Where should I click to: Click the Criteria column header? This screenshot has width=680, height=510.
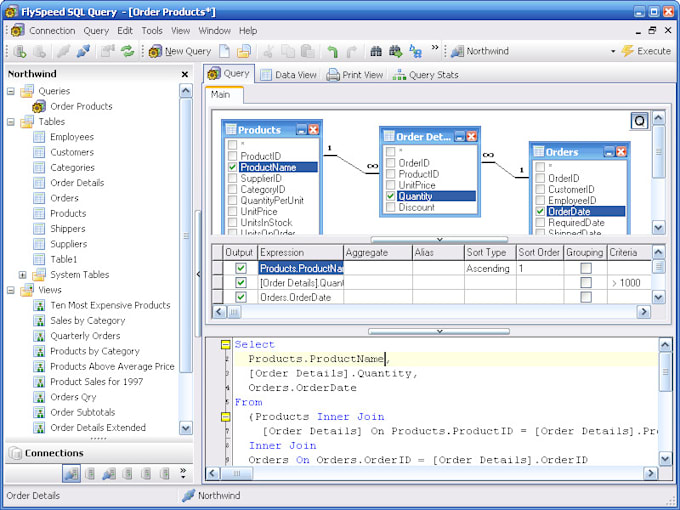629,252
